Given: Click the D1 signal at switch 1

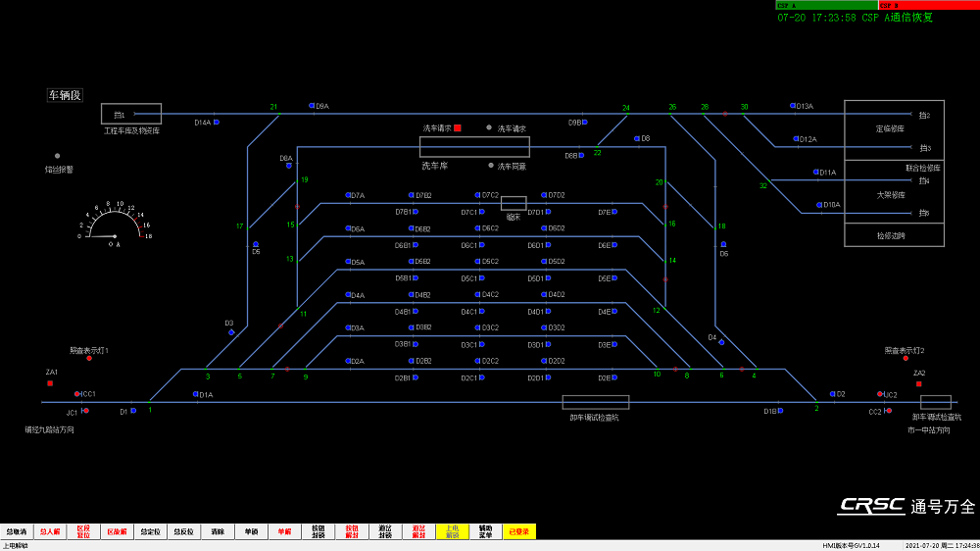Looking at the screenshot, I should [x=133, y=411].
